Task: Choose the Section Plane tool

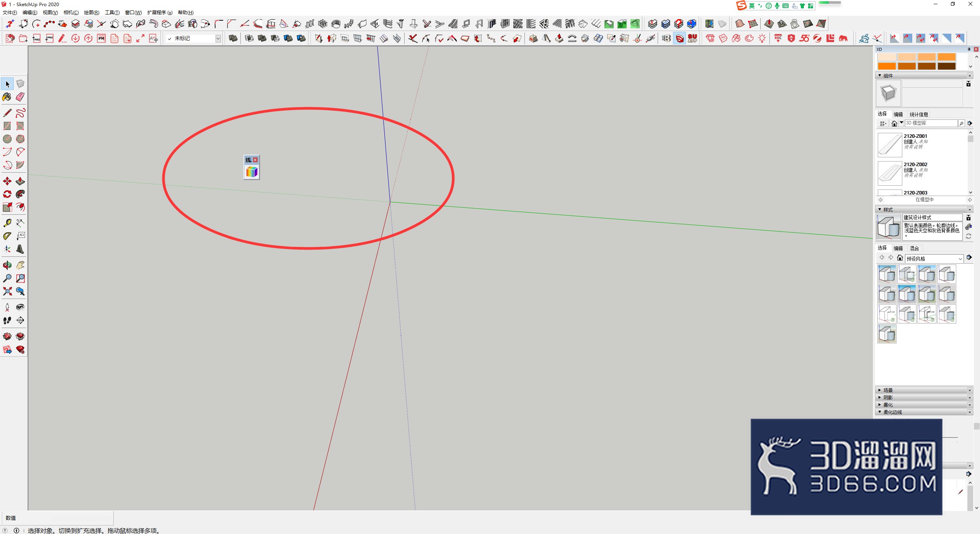Action: (x=20, y=320)
